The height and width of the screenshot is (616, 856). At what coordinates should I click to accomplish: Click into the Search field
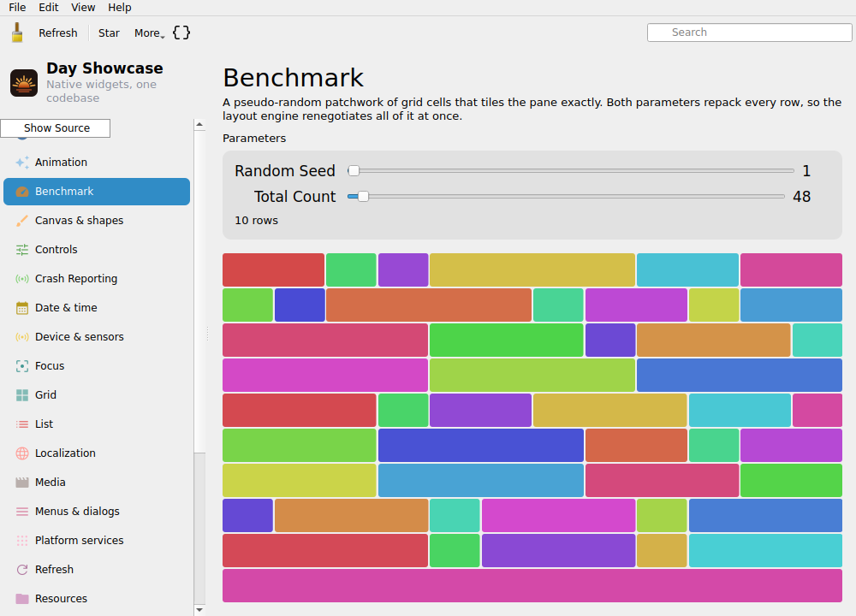[x=750, y=33]
